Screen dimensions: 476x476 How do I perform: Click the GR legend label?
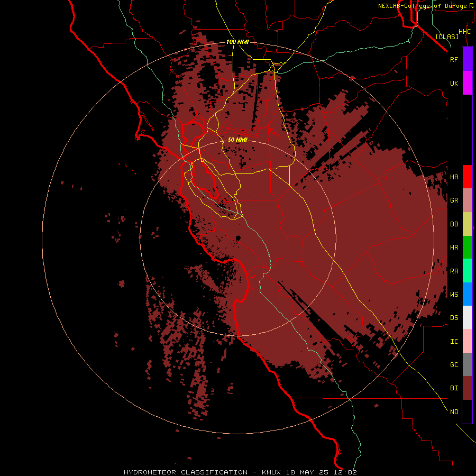tap(454, 200)
